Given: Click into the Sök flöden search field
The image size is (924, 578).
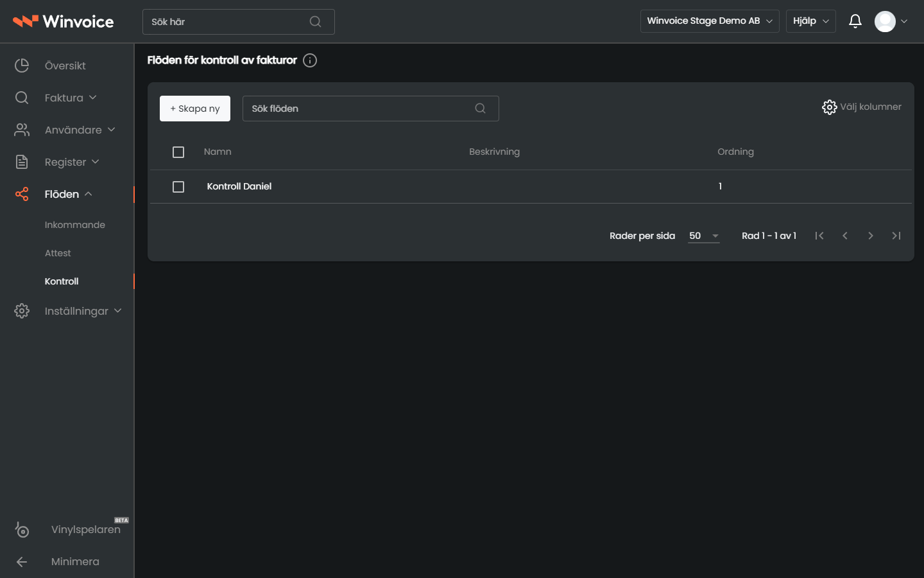Looking at the screenshot, I should (x=371, y=109).
